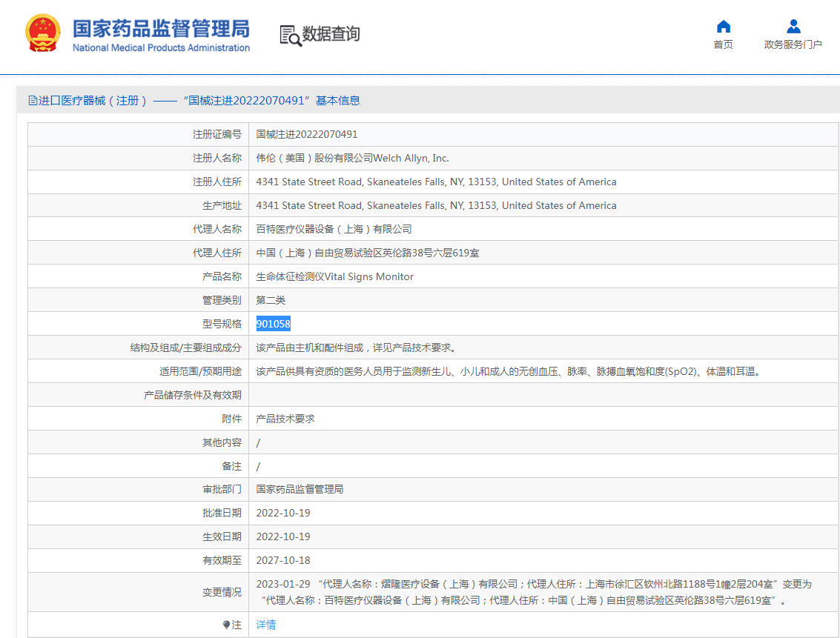The height and width of the screenshot is (638, 840).
Task: Click the 变更情况 2023-01-29 change record
Action: pos(534,592)
